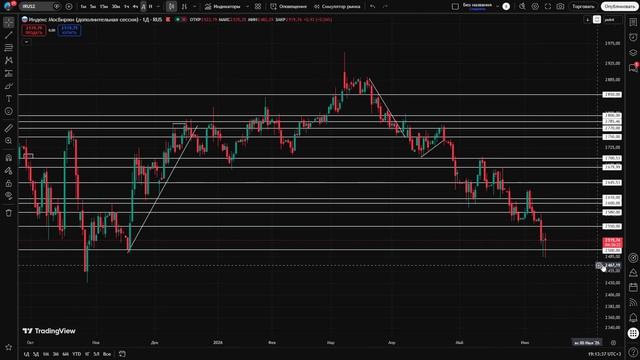Click the 2850.00 horizontal line price label
The height and width of the screenshot is (360, 640).
(x=612, y=95)
